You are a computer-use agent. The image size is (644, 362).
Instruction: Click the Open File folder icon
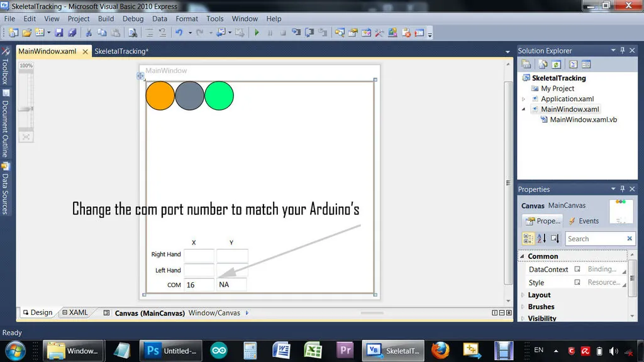(26, 33)
